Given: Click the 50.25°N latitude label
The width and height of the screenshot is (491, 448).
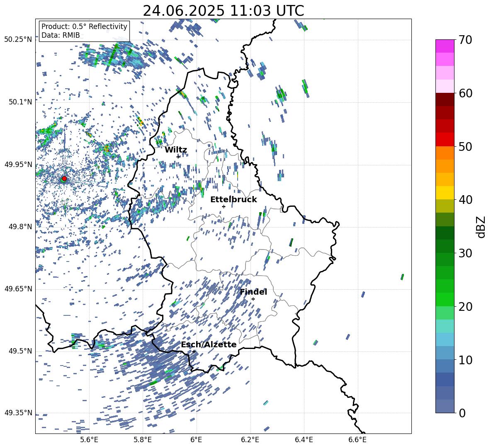Looking at the screenshot, I should click(18, 40).
